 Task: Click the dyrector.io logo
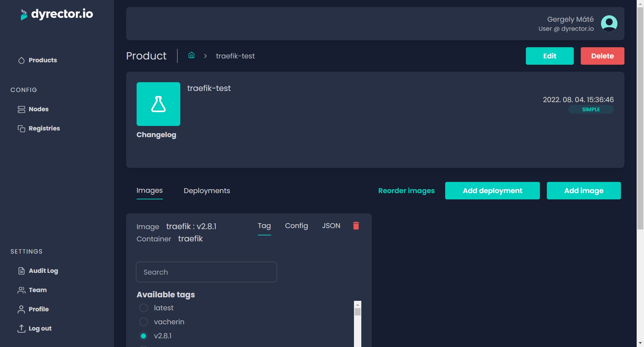(57, 14)
